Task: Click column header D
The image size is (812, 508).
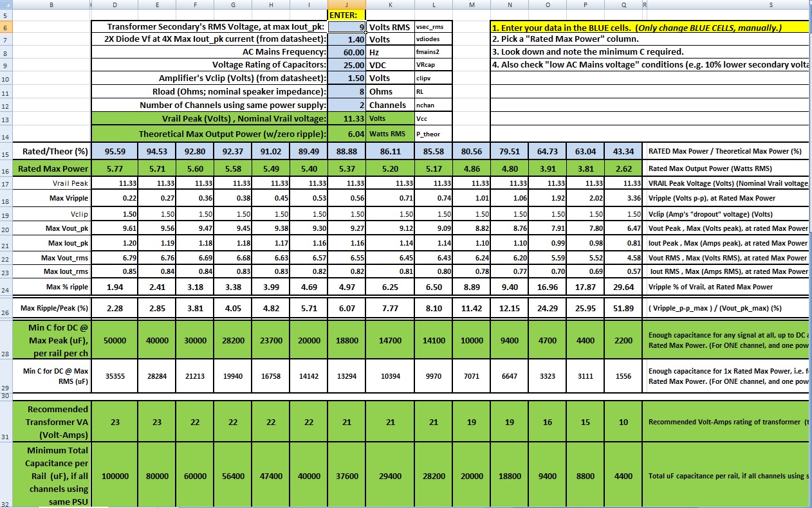Action: tap(115, 4)
